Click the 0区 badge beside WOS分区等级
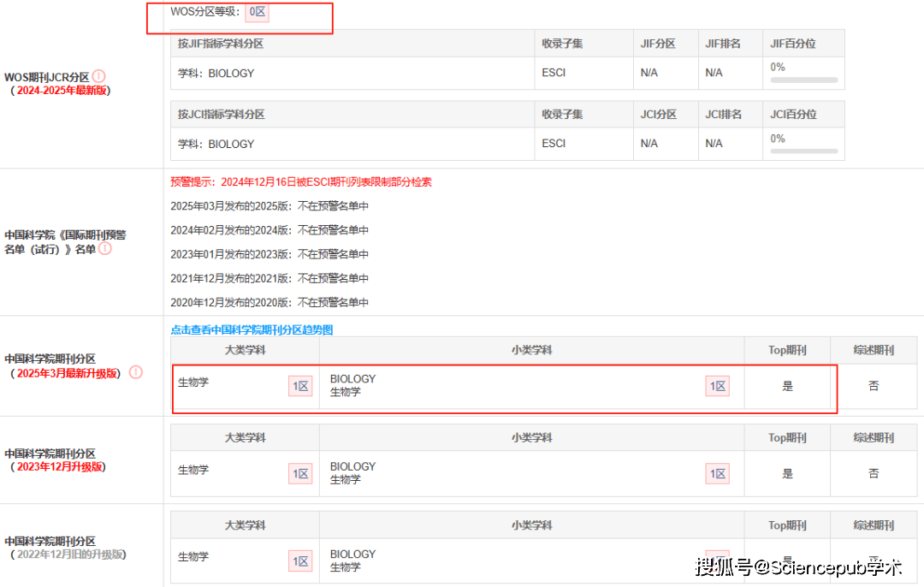Screen dimensions: 924x587 coord(258,12)
